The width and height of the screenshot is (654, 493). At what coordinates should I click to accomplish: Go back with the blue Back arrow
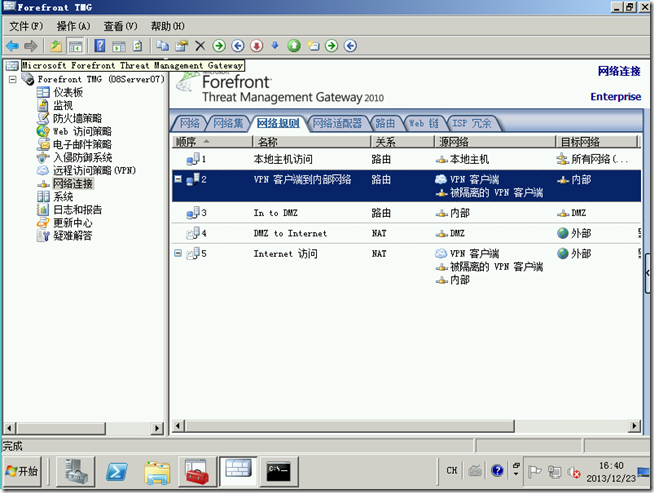pos(13,46)
